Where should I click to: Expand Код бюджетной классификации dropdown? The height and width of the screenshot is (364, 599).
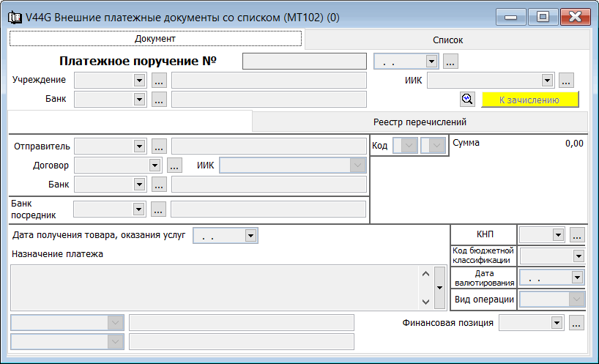click(578, 256)
